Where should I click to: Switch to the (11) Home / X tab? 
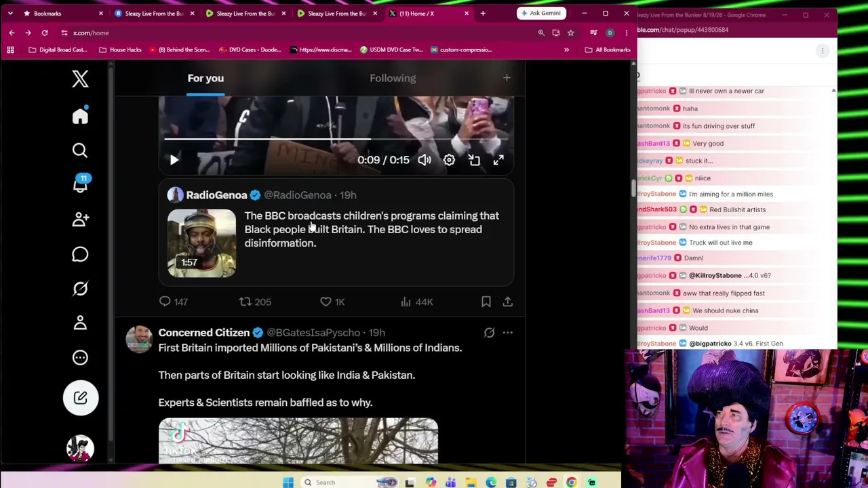[x=431, y=14]
